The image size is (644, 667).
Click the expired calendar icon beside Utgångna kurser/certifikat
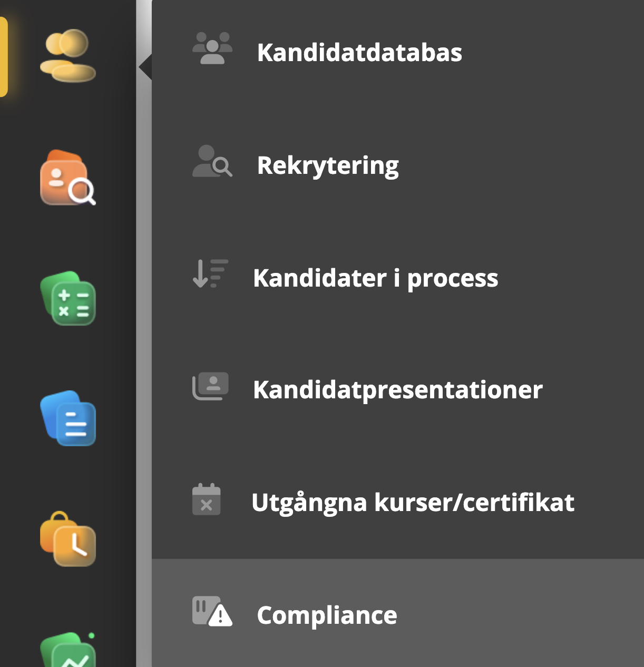click(x=206, y=499)
